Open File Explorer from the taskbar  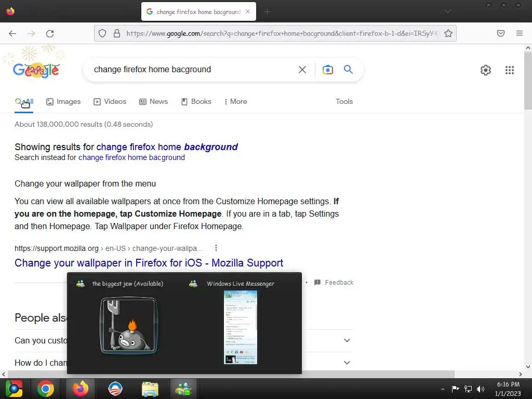point(150,389)
